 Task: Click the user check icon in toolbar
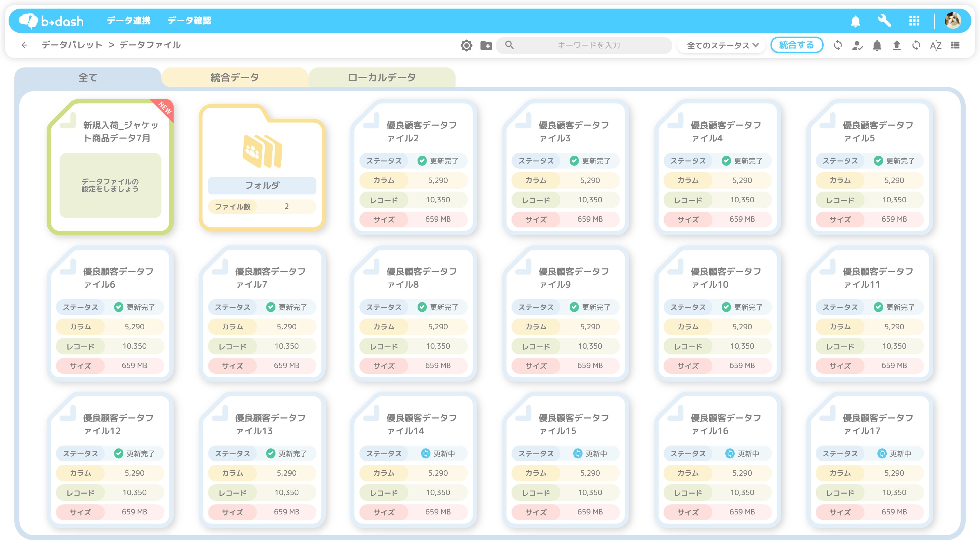(x=857, y=45)
